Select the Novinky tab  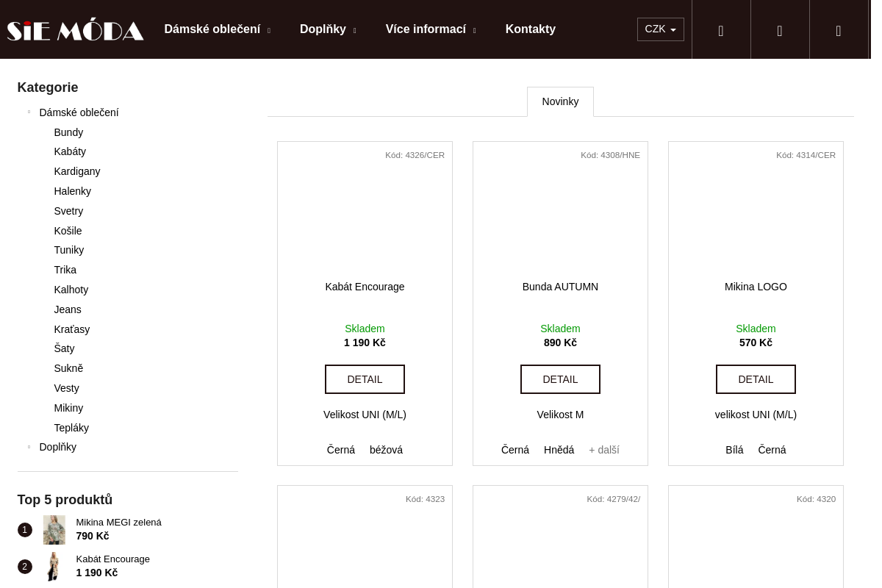(560, 101)
